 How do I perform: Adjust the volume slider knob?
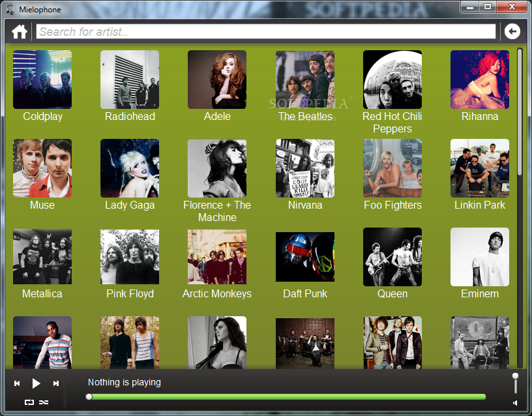515,376
